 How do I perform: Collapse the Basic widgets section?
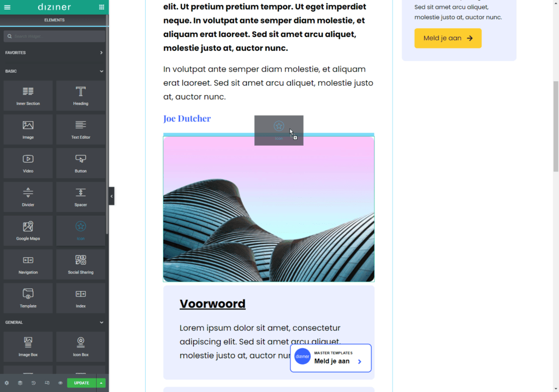coord(101,71)
